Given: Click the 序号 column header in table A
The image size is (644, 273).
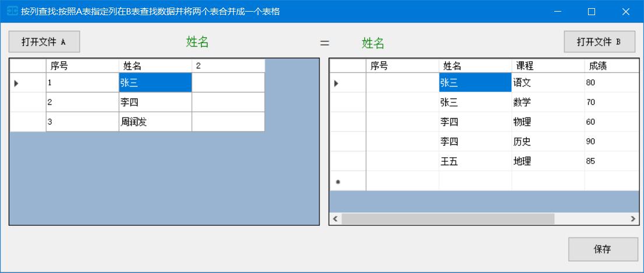Looking at the screenshot, I should coord(82,66).
